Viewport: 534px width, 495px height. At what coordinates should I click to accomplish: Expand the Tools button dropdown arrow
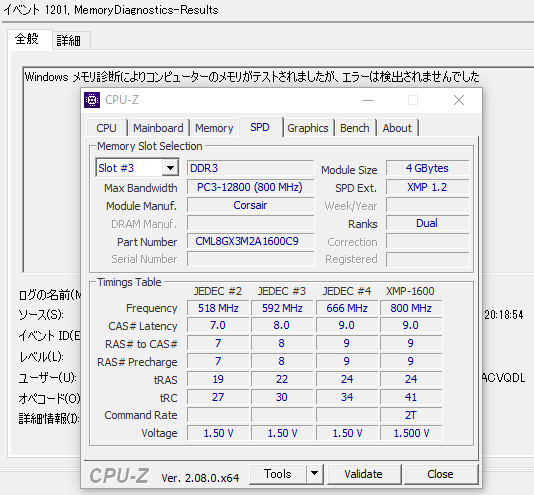coord(314,473)
